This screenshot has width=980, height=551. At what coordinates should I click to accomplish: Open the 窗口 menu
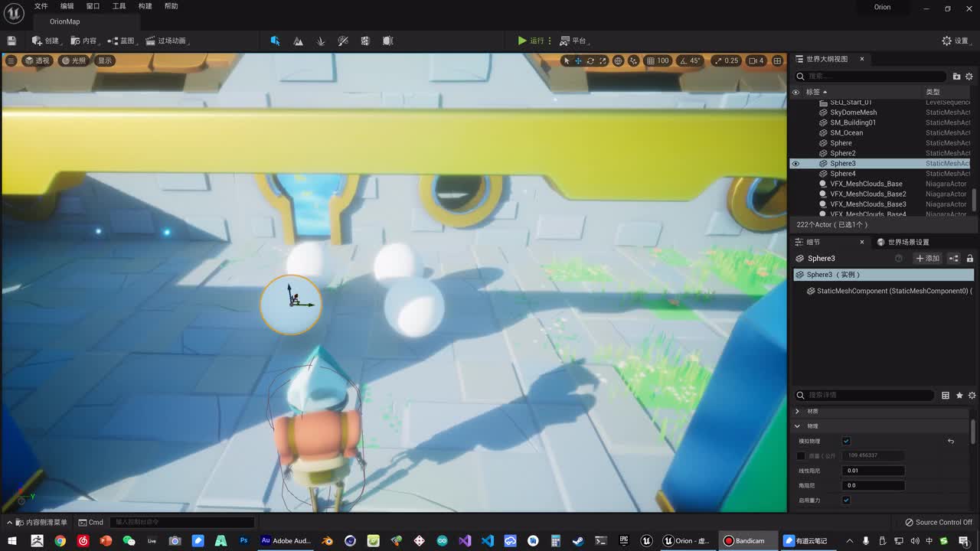93,6
